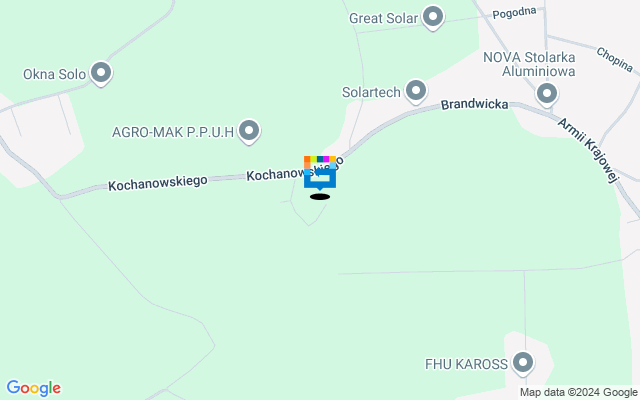Click the Okna Solo map pin
Image resolution: width=640 pixels, height=400 pixels.
pyautogui.click(x=101, y=74)
